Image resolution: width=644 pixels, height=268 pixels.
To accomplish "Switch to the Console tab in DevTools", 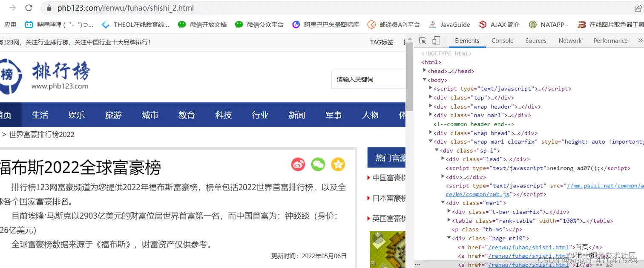I will pos(502,40).
